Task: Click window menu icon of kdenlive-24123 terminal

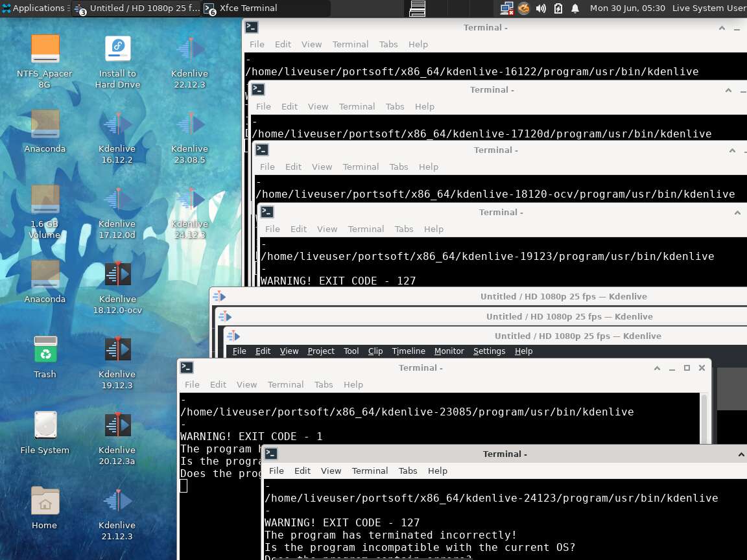Action: click(271, 454)
